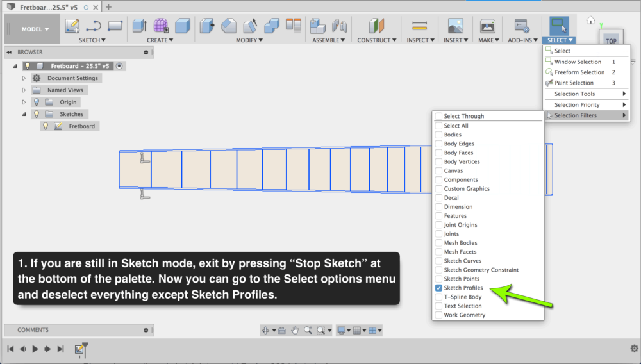The height and width of the screenshot is (364, 641).
Task: Click the sketch marker in the timeline
Action: tap(80, 349)
